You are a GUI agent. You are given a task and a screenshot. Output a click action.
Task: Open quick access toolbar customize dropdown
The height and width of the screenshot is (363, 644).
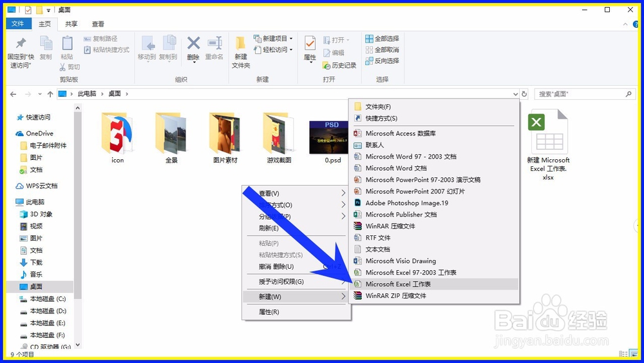coord(48,10)
